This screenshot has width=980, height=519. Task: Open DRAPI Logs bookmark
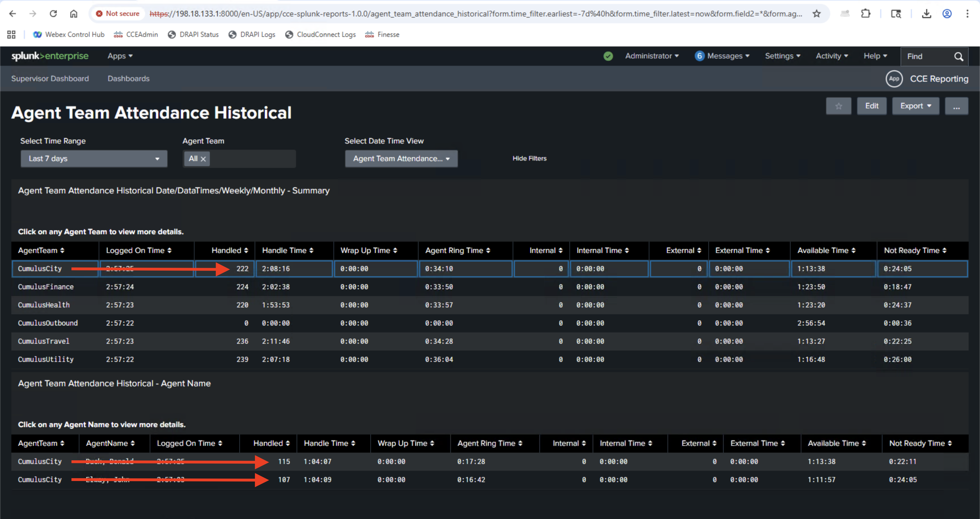click(x=252, y=35)
